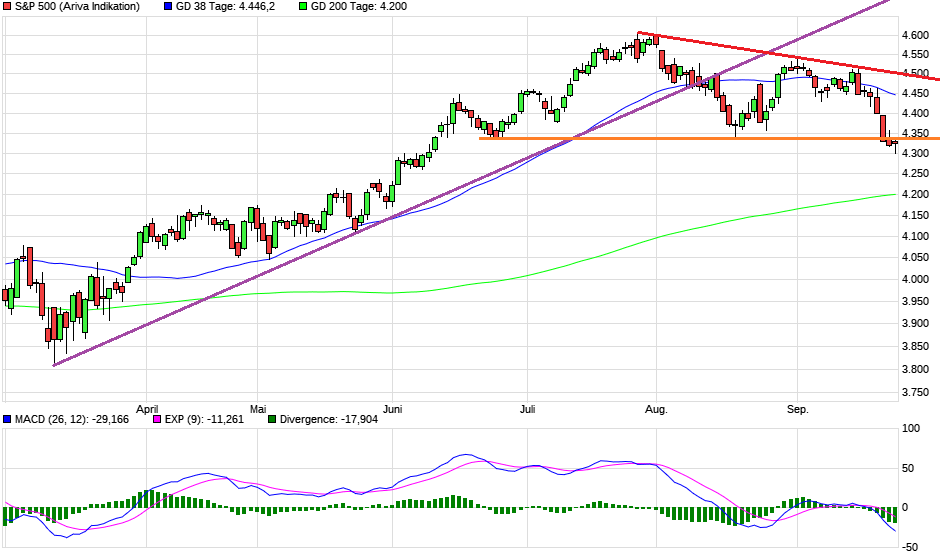The width and height of the screenshot is (940, 557).
Task: Click the 3.800 price axis value
Action: (915, 369)
